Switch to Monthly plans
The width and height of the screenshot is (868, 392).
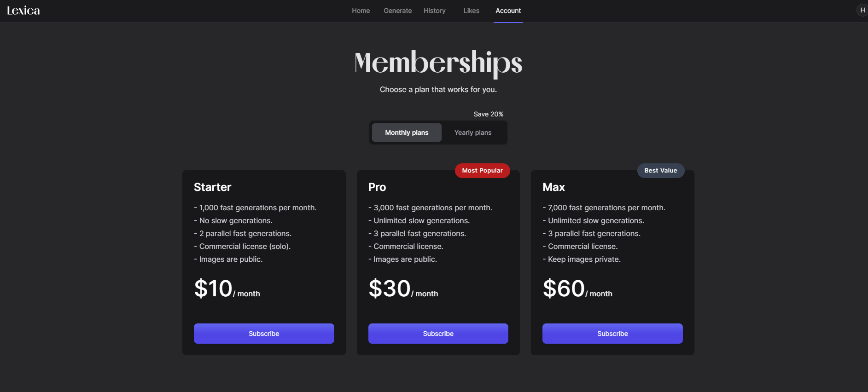click(407, 133)
